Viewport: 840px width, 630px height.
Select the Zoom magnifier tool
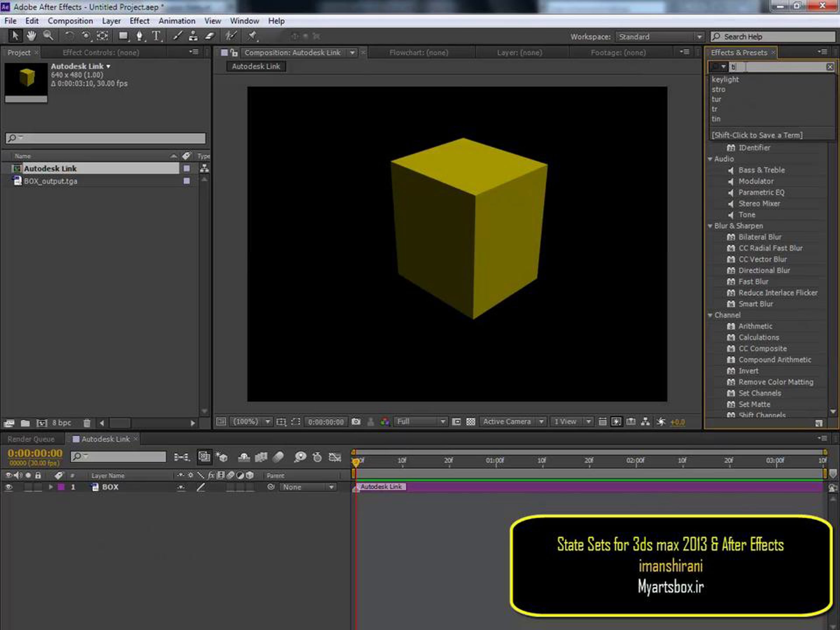pyautogui.click(x=48, y=36)
